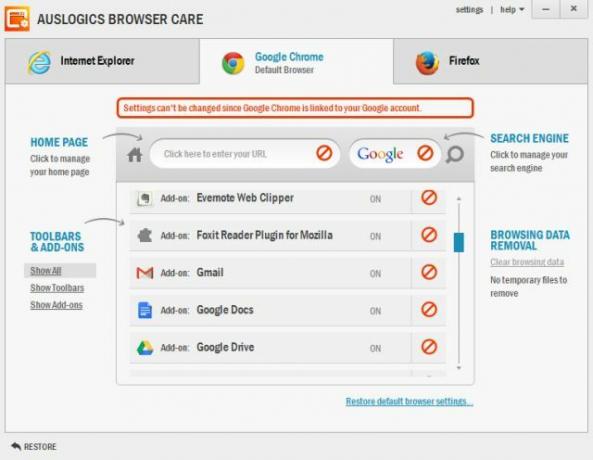Open the help dropdown menu

pos(512,9)
